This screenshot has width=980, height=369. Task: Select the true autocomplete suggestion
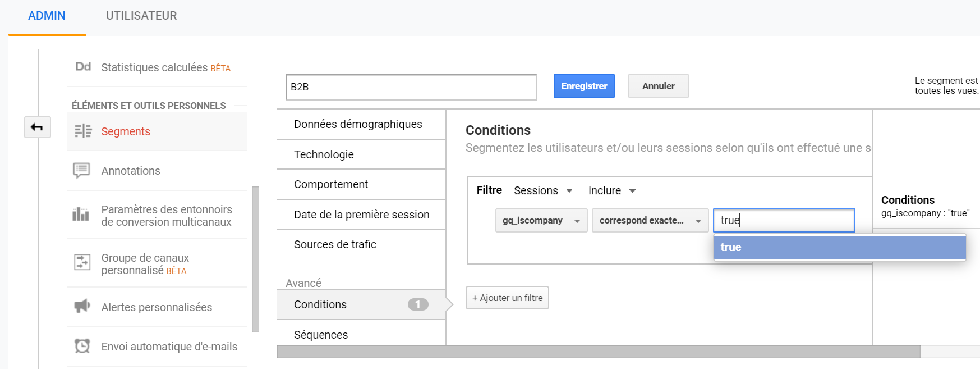(840, 247)
